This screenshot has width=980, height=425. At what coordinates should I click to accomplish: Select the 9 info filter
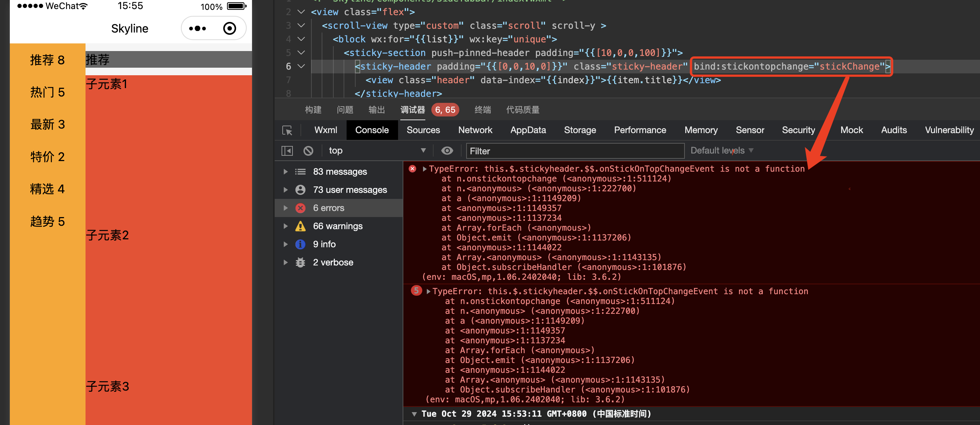[x=324, y=244]
